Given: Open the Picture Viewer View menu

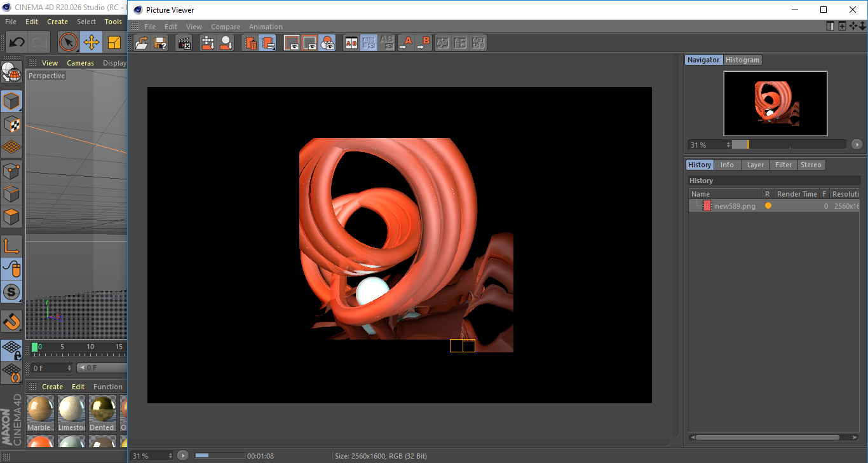Looking at the screenshot, I should coord(194,27).
